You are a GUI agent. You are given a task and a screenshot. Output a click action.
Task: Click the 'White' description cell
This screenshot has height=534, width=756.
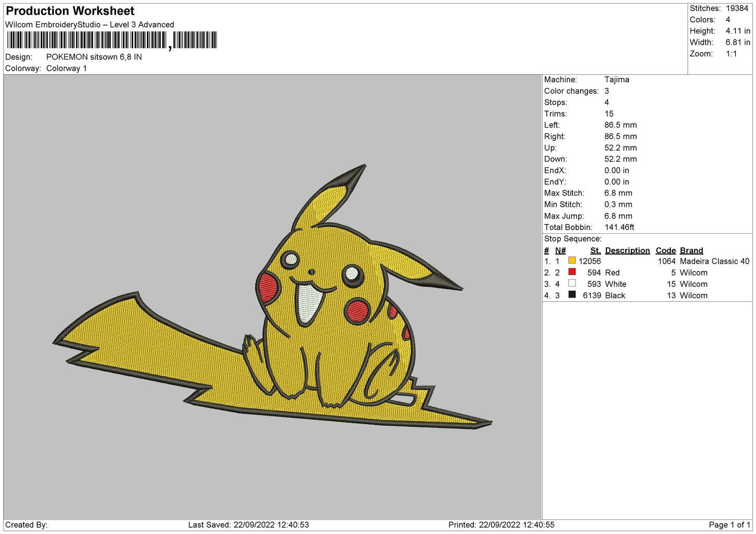click(616, 284)
